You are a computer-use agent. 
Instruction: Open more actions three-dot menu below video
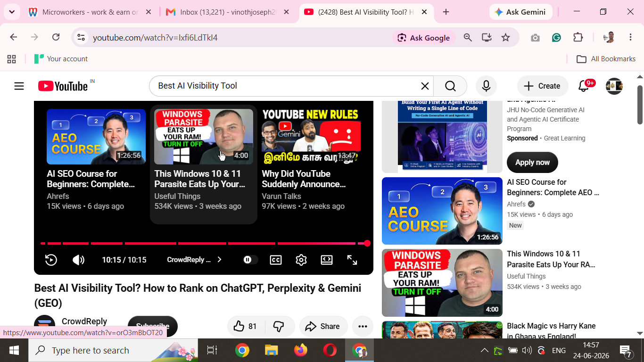pyautogui.click(x=363, y=326)
